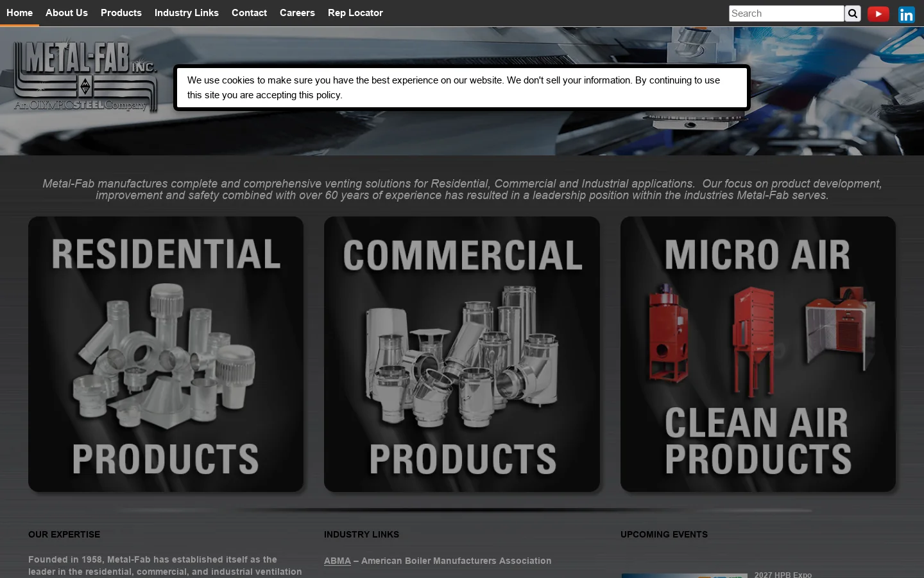Open the Products menu
Image resolution: width=924 pixels, height=578 pixels.
coord(121,13)
